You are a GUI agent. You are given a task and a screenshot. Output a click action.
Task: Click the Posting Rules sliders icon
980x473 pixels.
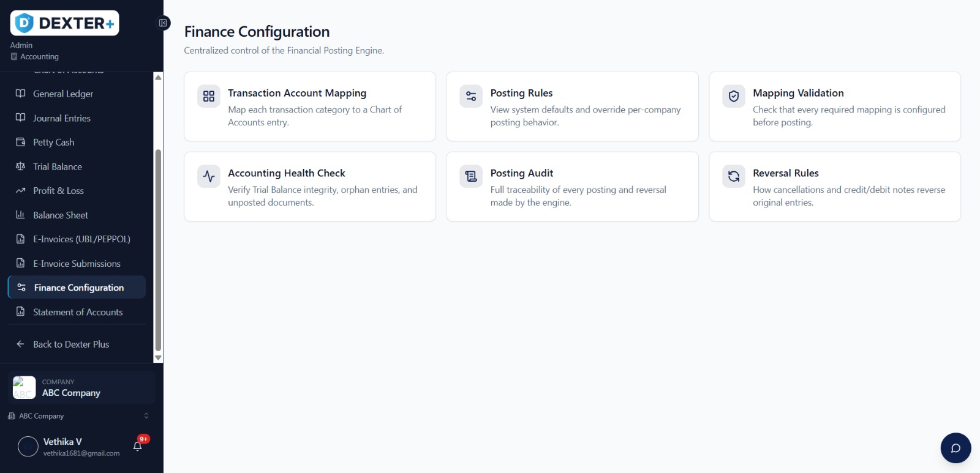coord(471,96)
